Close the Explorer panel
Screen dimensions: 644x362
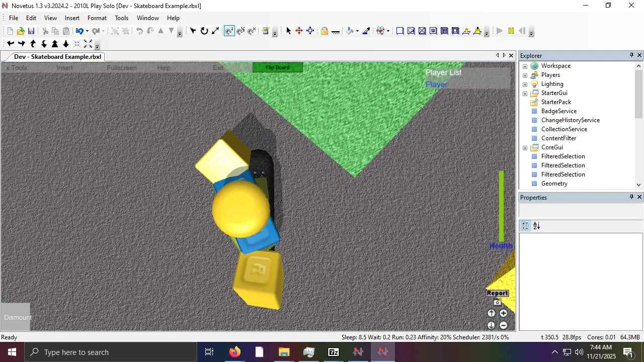point(639,55)
